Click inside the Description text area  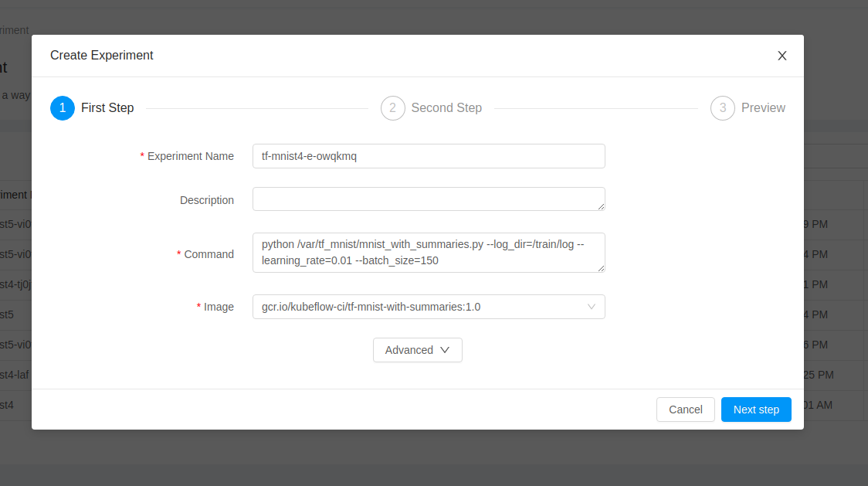pyautogui.click(x=429, y=199)
